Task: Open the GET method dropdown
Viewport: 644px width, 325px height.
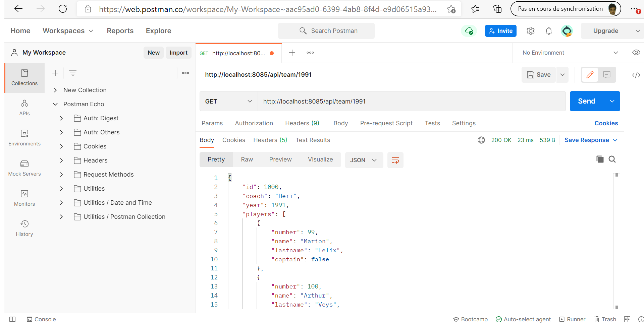Action: [x=228, y=101]
